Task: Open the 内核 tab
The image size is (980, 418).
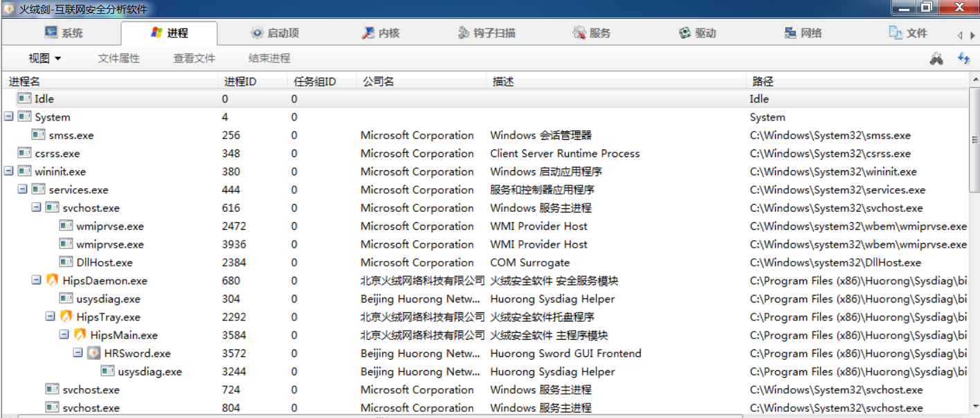Action: pos(381,33)
